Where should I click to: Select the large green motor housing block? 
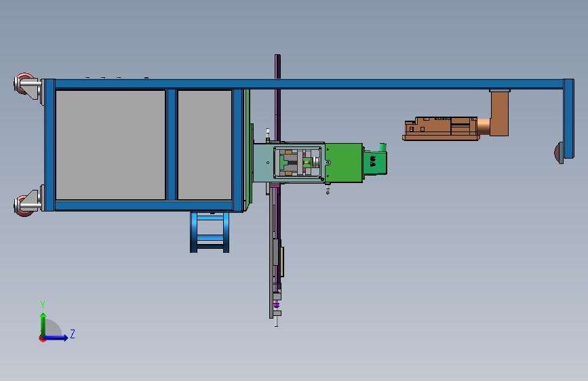[x=343, y=163]
